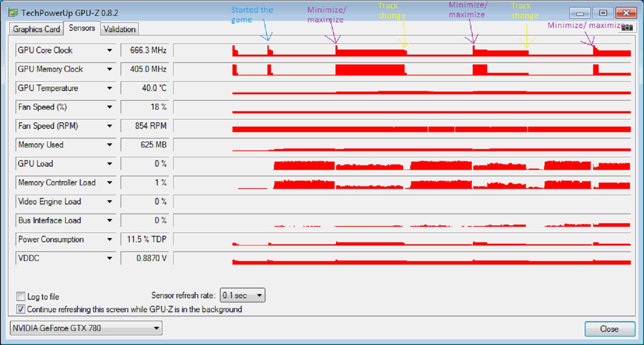The image size is (644, 345).
Task: Click the Fan Speed (%) history graph
Action: pyautogui.click(x=402, y=107)
